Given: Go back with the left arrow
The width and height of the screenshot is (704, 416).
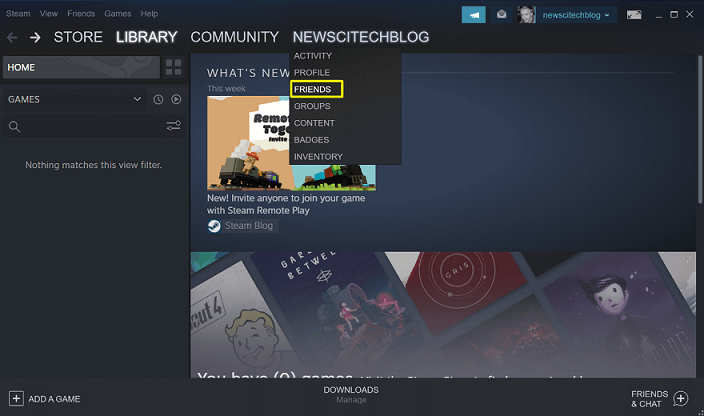Looking at the screenshot, I should point(12,37).
